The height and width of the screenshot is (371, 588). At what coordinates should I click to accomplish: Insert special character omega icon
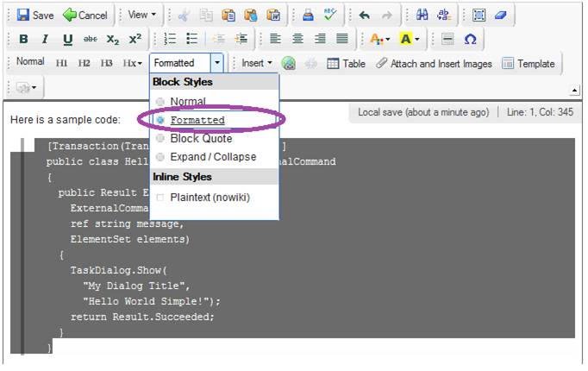[x=470, y=39]
